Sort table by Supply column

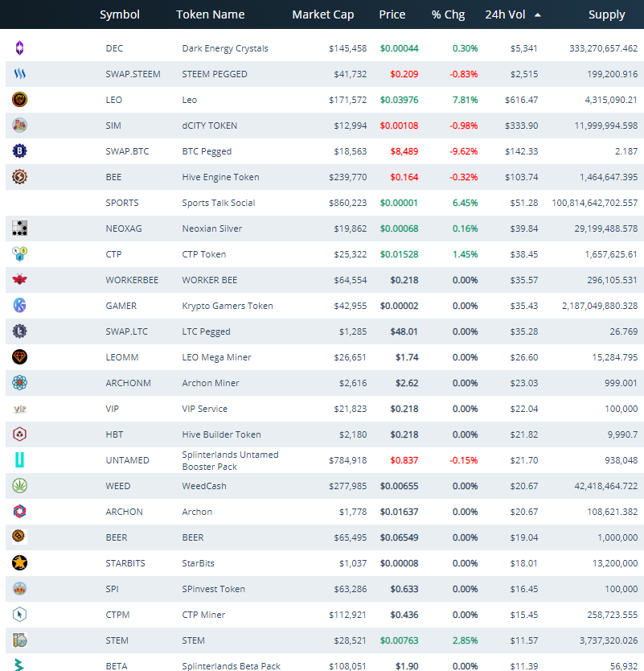pyautogui.click(x=606, y=14)
